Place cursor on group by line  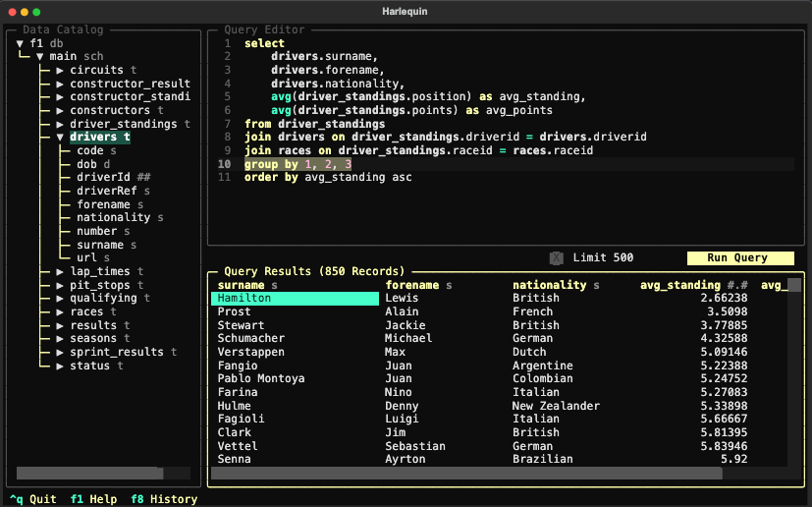tap(298, 164)
